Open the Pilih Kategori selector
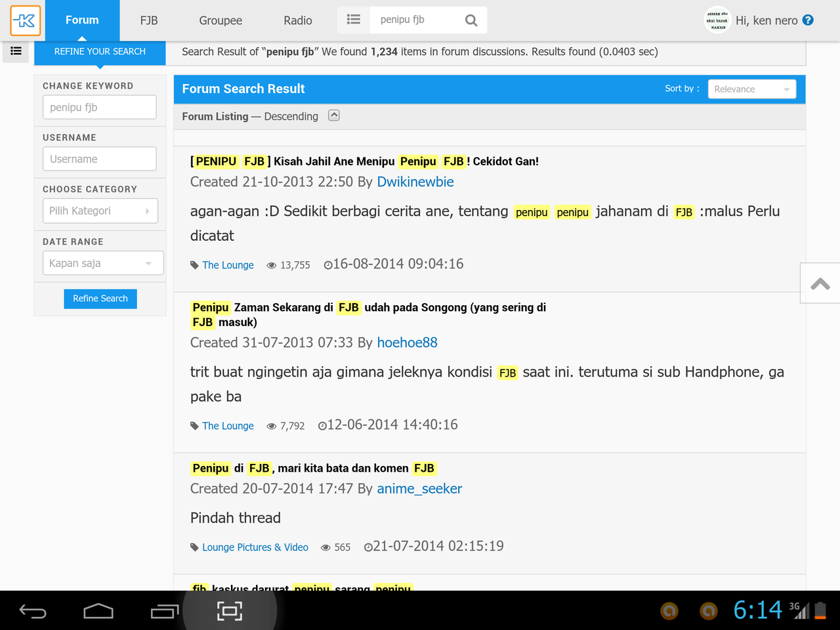840x630 pixels. coord(100,211)
